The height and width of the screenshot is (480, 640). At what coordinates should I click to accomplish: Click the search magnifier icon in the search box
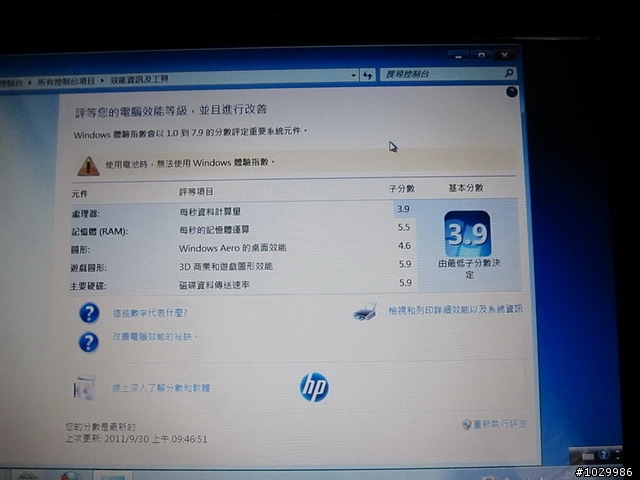[x=509, y=73]
